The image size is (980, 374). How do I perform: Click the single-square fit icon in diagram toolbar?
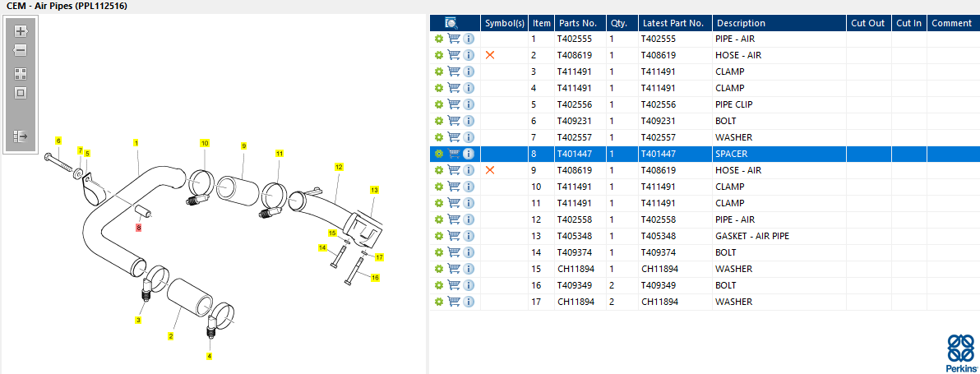[x=21, y=93]
